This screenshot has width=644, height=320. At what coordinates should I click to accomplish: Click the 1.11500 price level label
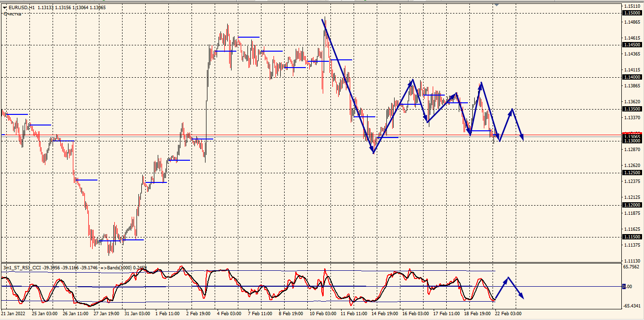tap(632, 237)
